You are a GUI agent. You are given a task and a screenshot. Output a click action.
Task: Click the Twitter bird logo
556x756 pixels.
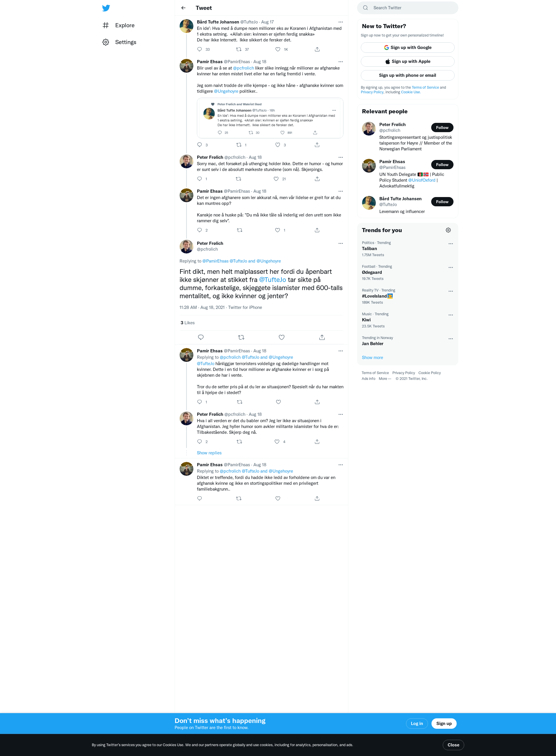106,8
